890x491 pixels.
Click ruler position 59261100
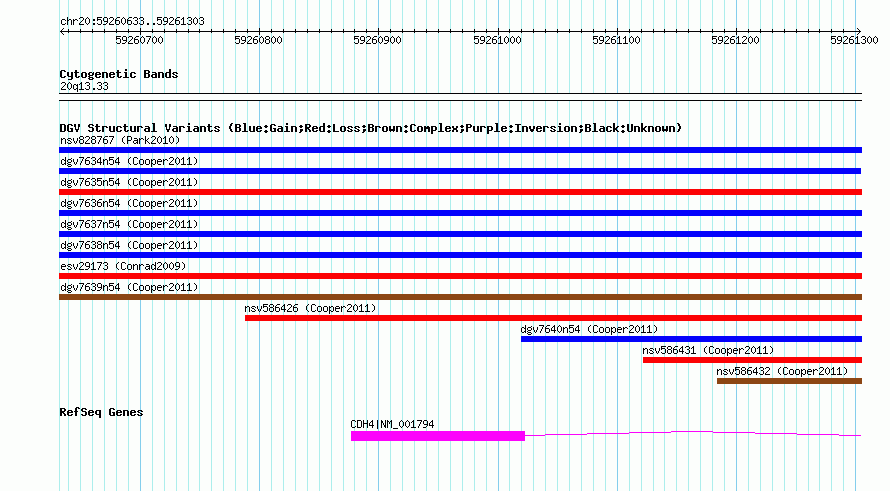(616, 40)
